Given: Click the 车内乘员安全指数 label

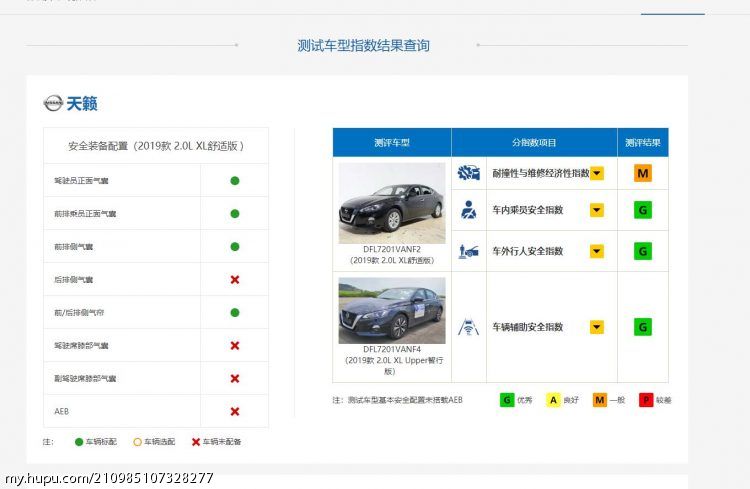Looking at the screenshot, I should [528, 210].
